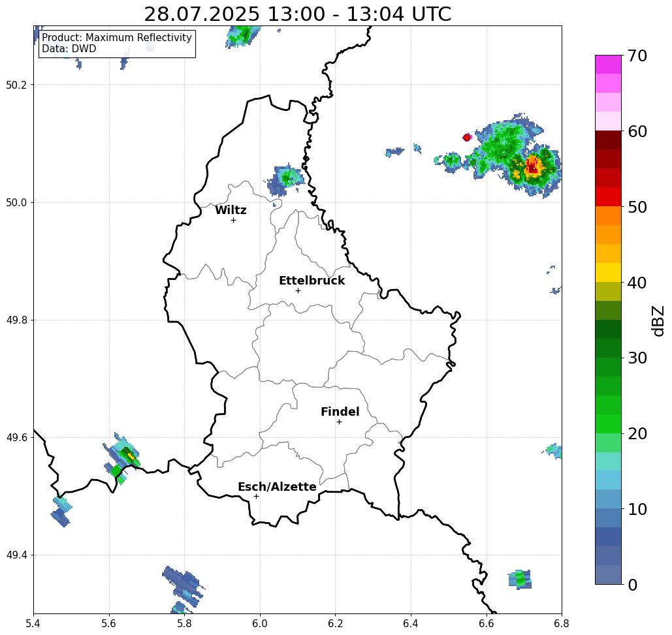This screenshot has width=672, height=635.
Task: Click the 60 value on colorbar
Action: tap(637, 131)
